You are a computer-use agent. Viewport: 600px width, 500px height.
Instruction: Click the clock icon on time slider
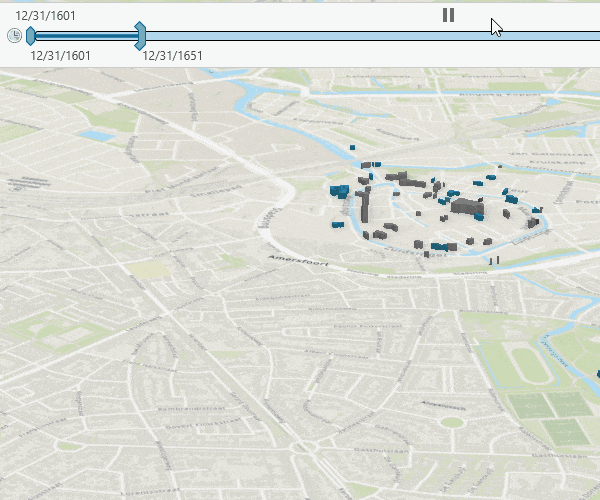click(x=15, y=36)
